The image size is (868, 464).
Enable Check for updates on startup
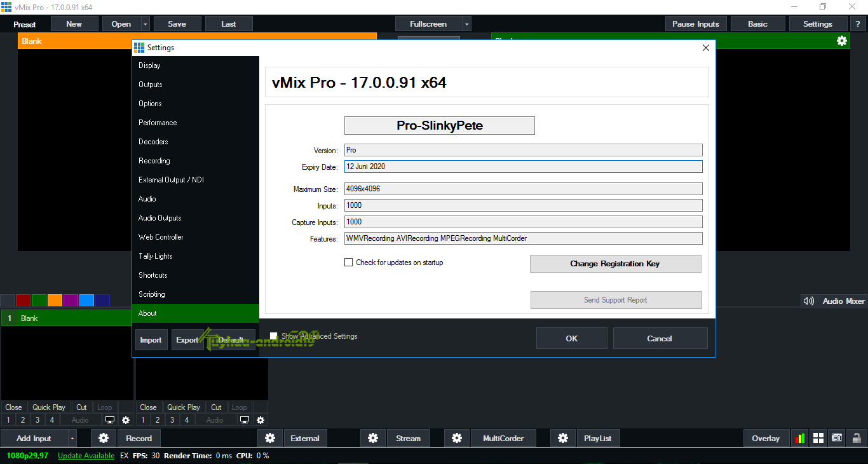348,263
